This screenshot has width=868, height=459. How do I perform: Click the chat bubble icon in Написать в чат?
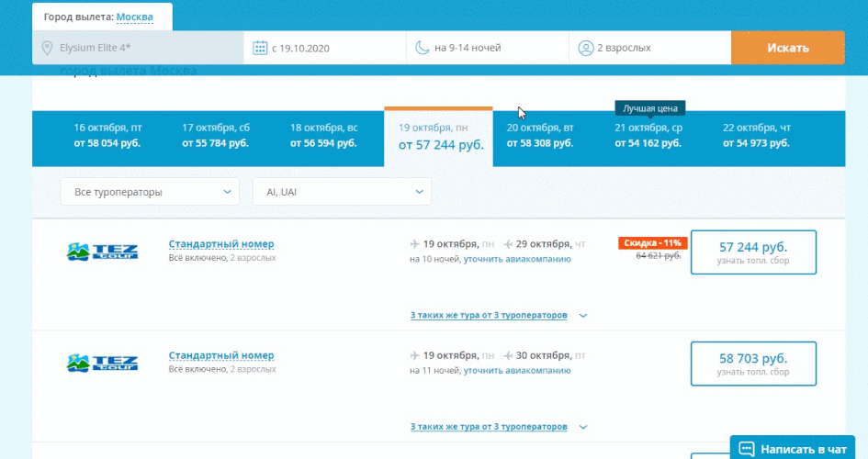pyautogui.click(x=746, y=449)
